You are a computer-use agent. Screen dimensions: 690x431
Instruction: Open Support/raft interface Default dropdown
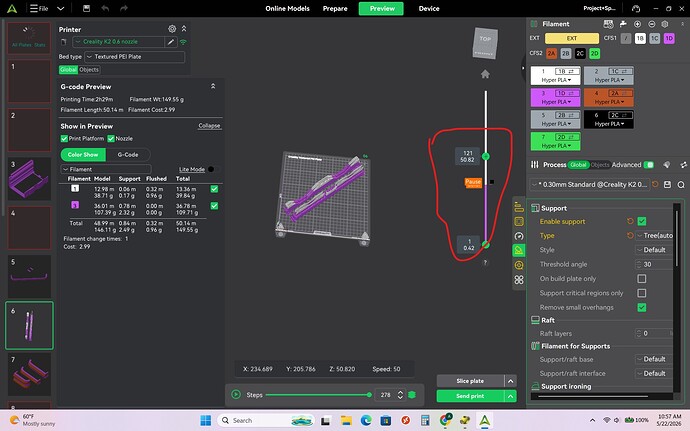tap(654, 373)
